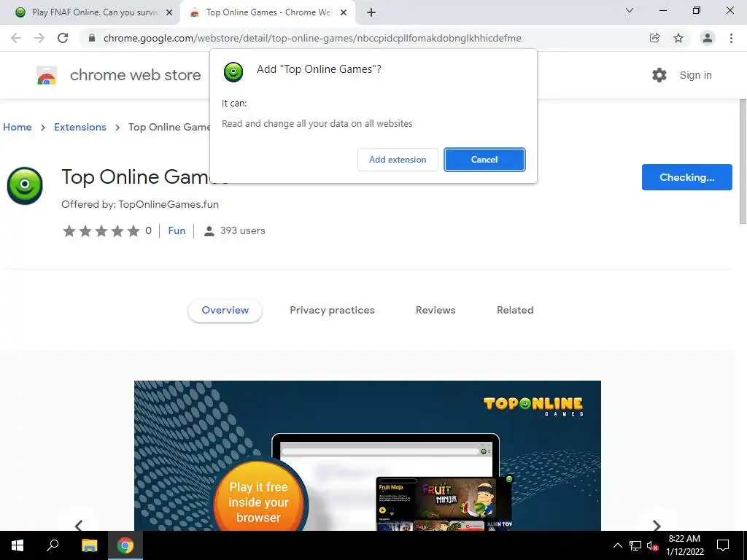Click the address bar URL
This screenshot has width=747, height=560.
(x=312, y=38)
